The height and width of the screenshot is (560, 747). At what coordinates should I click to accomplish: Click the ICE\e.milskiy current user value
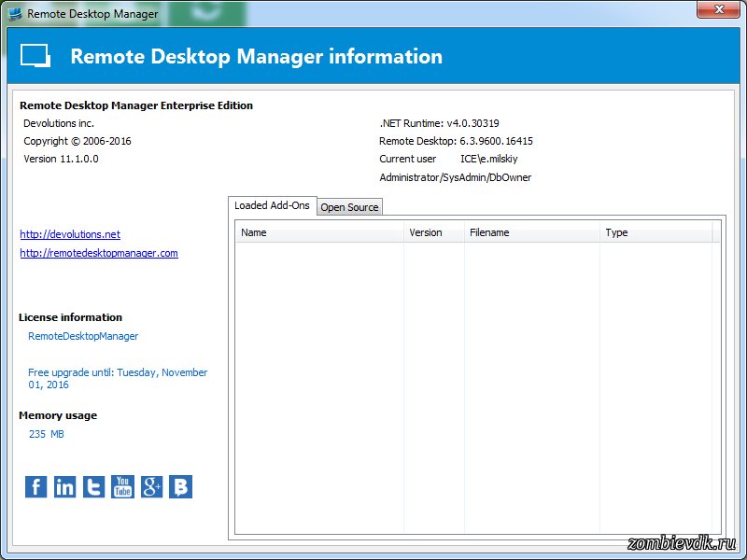click(488, 159)
